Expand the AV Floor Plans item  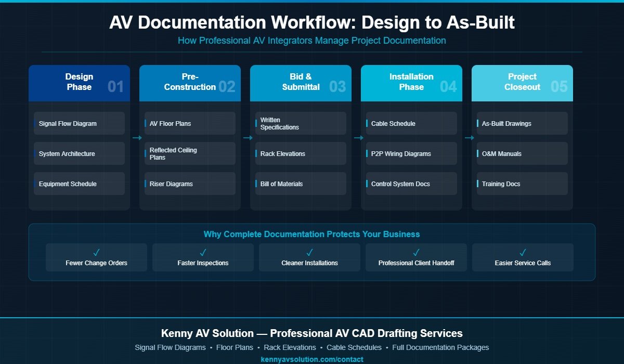[190, 123]
